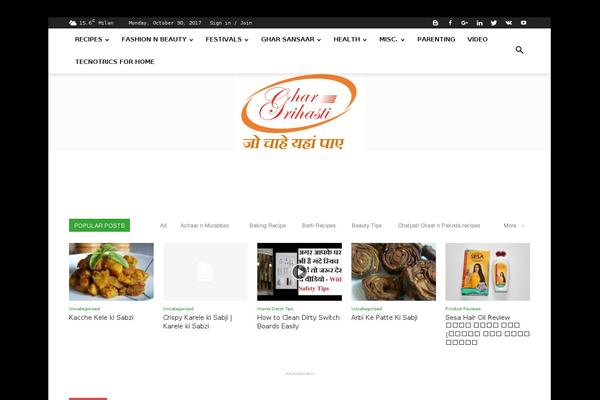Open the Parenting menu item
Image resolution: width=600 pixels, height=400 pixels.
436,39
